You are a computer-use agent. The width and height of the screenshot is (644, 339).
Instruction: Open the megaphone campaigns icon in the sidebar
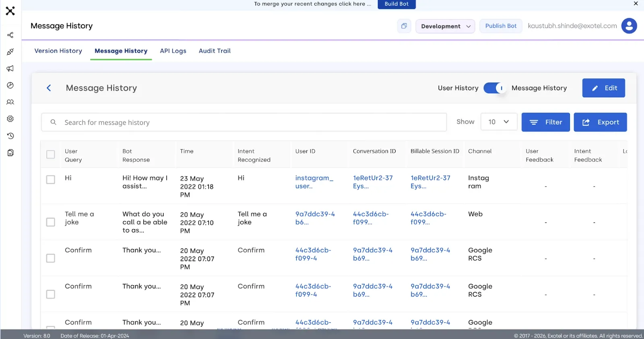click(x=10, y=68)
